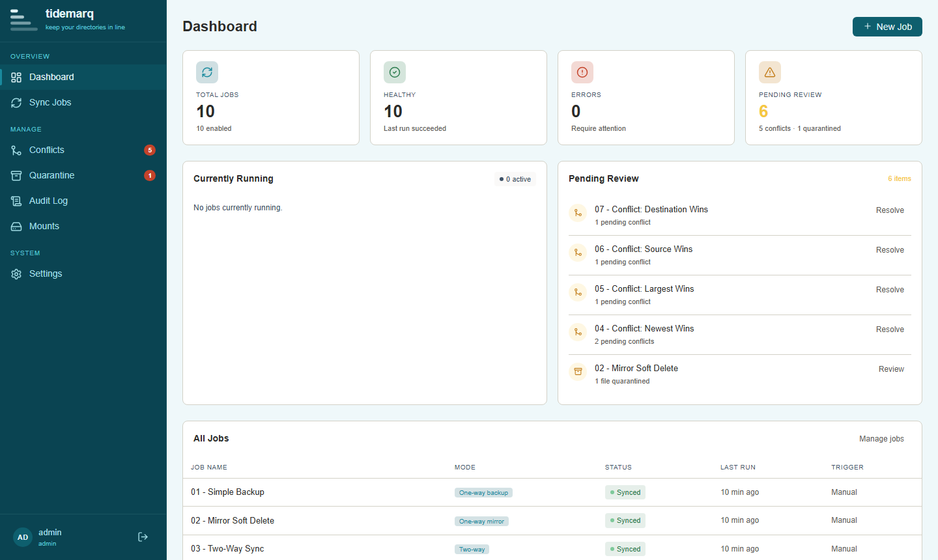938x560 pixels.
Task: Click the Sync Jobs refresh icon
Action: pos(16,103)
